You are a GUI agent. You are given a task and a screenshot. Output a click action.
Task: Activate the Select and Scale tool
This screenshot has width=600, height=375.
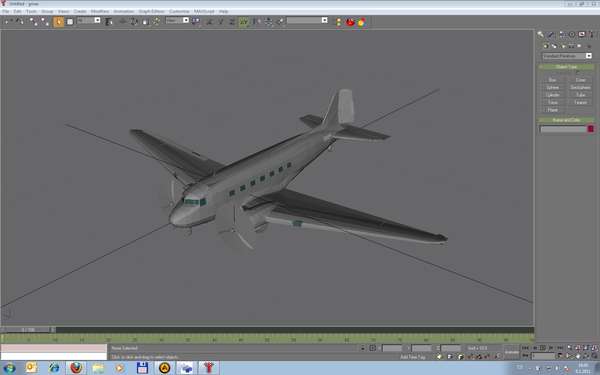[x=145, y=21]
